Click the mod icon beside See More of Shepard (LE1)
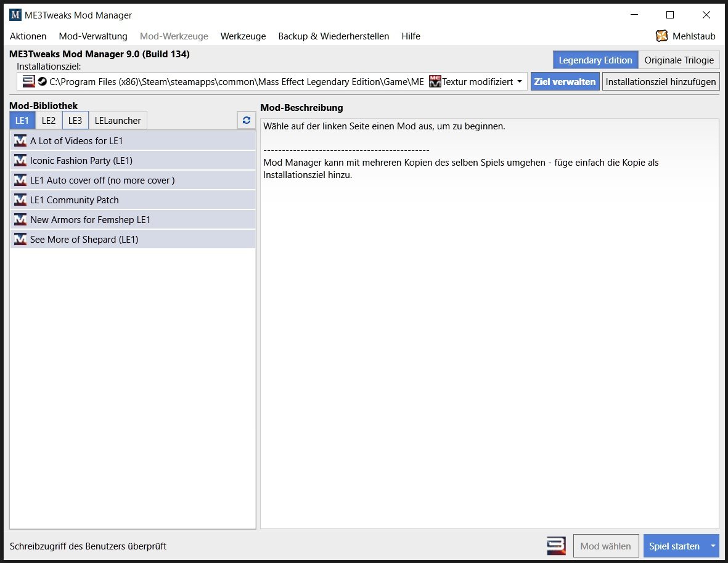The width and height of the screenshot is (728, 563). 20,239
